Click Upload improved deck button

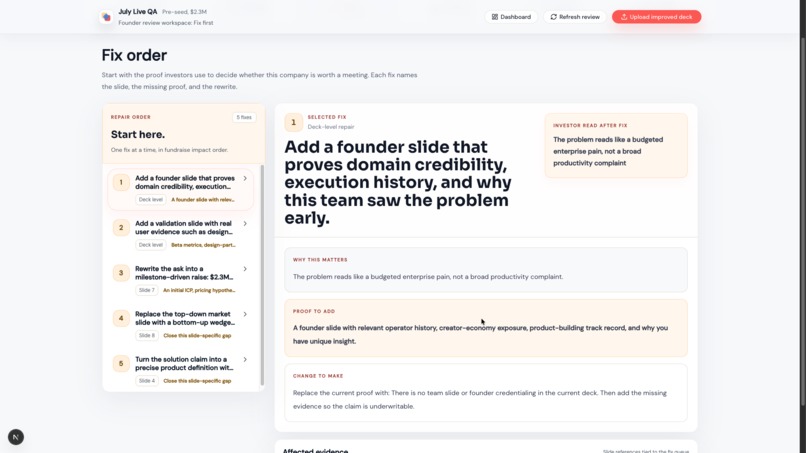point(656,17)
